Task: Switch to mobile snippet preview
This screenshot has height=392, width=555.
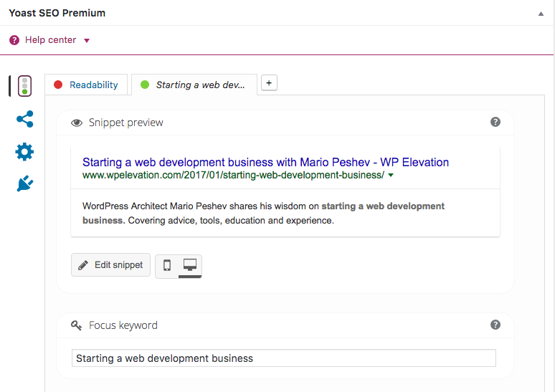Action: point(167,265)
